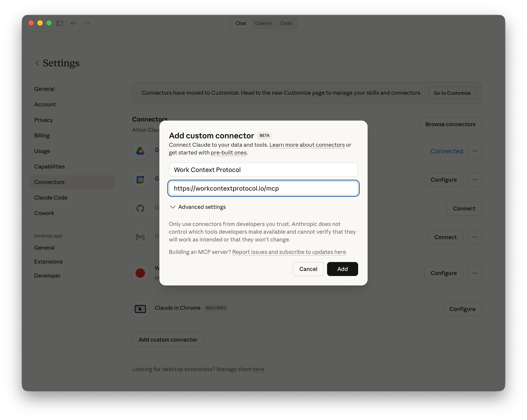Toggle the sidebar visibility icon
This screenshot has width=527, height=420.
pyautogui.click(x=59, y=23)
